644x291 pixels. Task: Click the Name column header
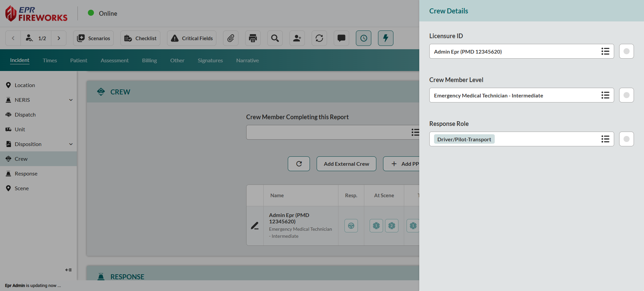coord(277,195)
